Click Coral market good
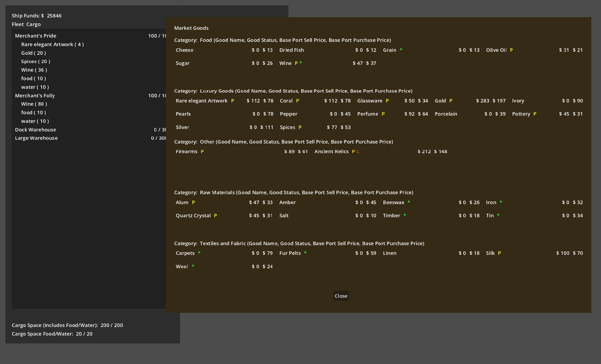The image size is (601, 364). point(286,101)
